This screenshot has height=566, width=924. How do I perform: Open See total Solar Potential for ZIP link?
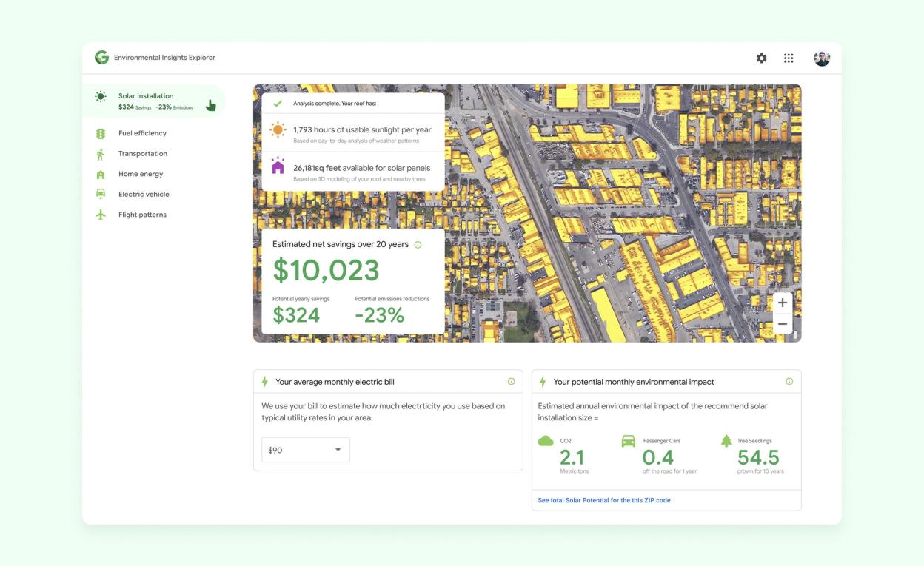click(604, 500)
